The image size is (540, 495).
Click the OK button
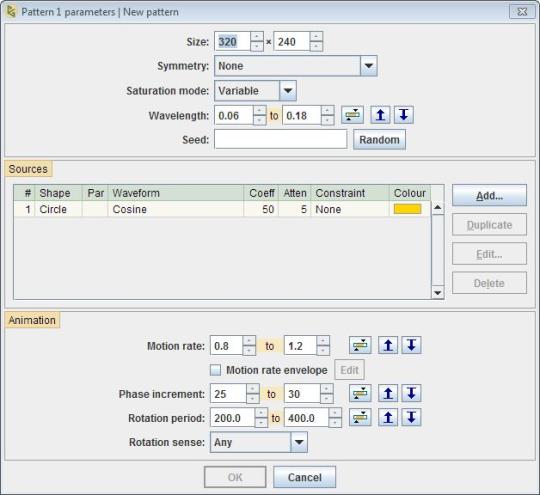click(x=235, y=477)
